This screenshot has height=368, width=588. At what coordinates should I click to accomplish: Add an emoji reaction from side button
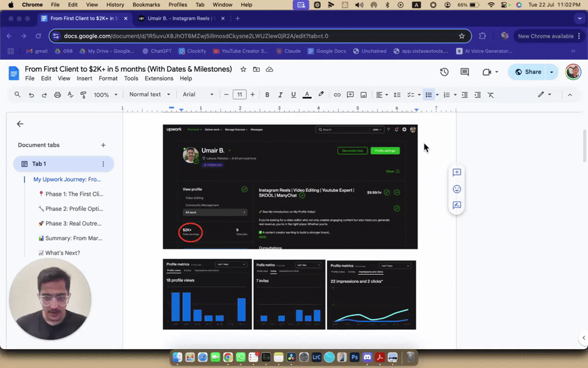click(x=457, y=189)
